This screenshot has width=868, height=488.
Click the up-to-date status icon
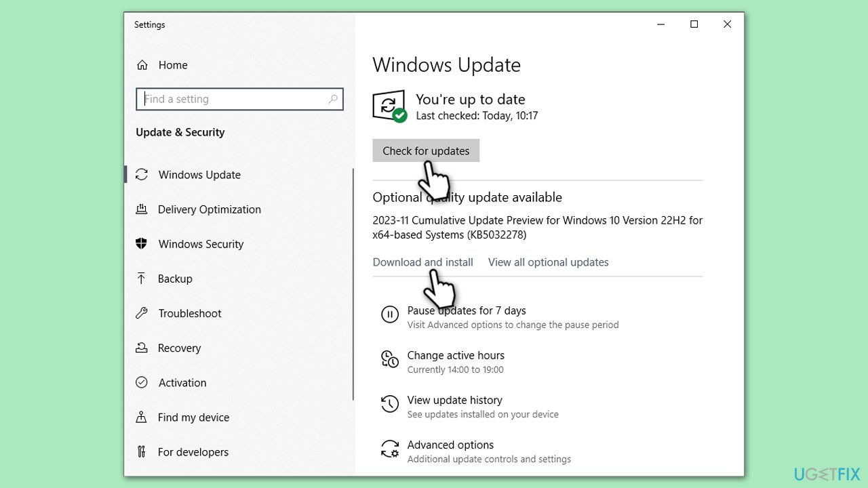(x=390, y=106)
